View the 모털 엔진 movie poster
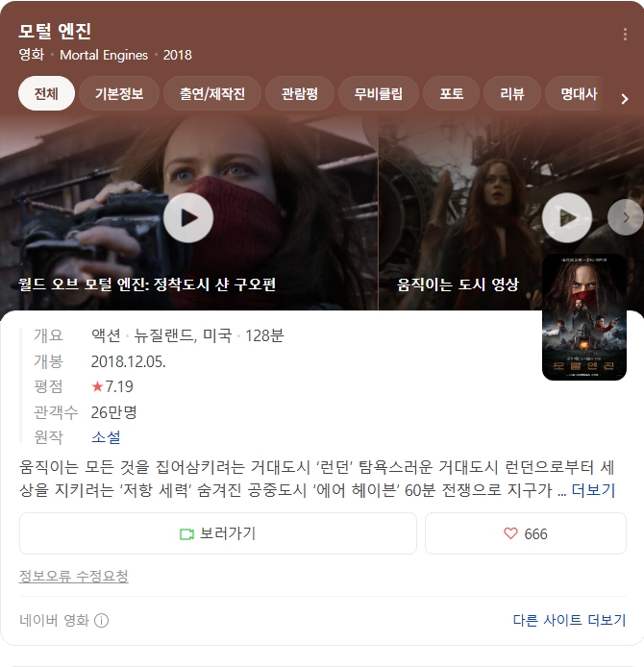The height and width of the screenshot is (667, 644). (584, 317)
